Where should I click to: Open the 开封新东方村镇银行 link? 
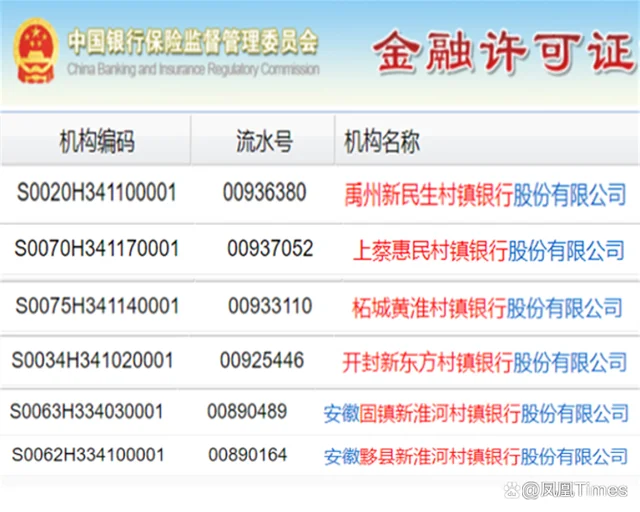428,361
